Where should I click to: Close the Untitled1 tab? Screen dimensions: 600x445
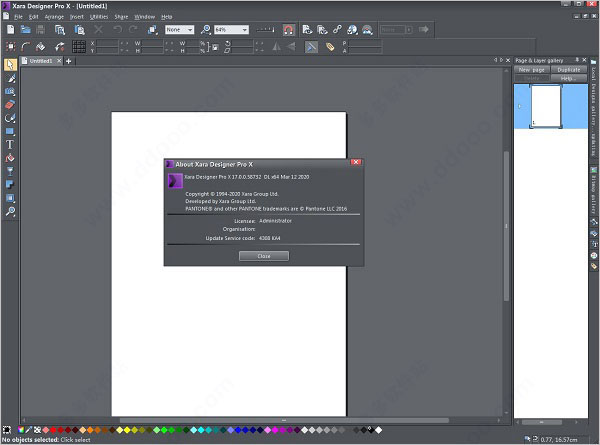click(59, 61)
